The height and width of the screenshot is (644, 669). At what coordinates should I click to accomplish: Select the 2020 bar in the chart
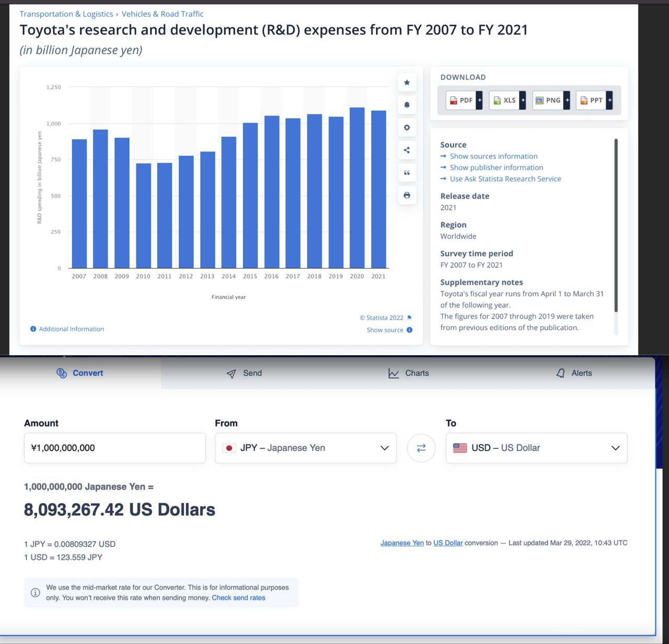[x=357, y=188]
